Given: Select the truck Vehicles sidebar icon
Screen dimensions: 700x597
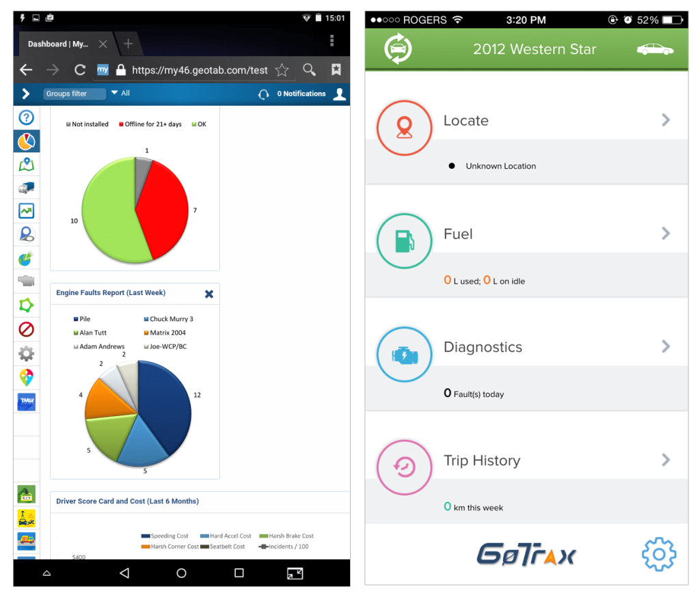Looking at the screenshot, I should click(x=27, y=188).
